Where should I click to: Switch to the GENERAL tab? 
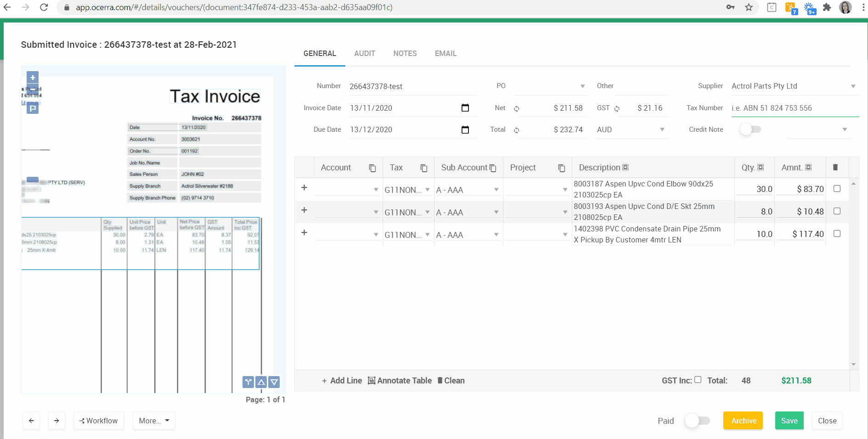click(320, 53)
